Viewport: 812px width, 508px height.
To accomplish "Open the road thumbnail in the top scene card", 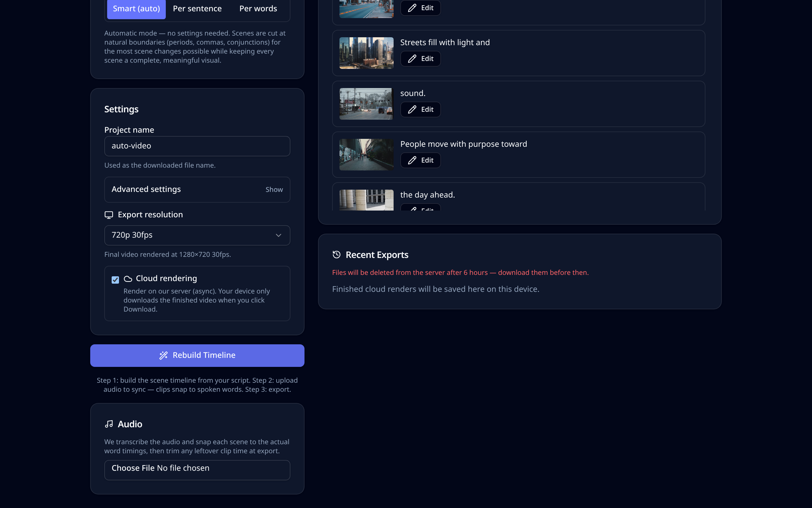I will coord(367,9).
